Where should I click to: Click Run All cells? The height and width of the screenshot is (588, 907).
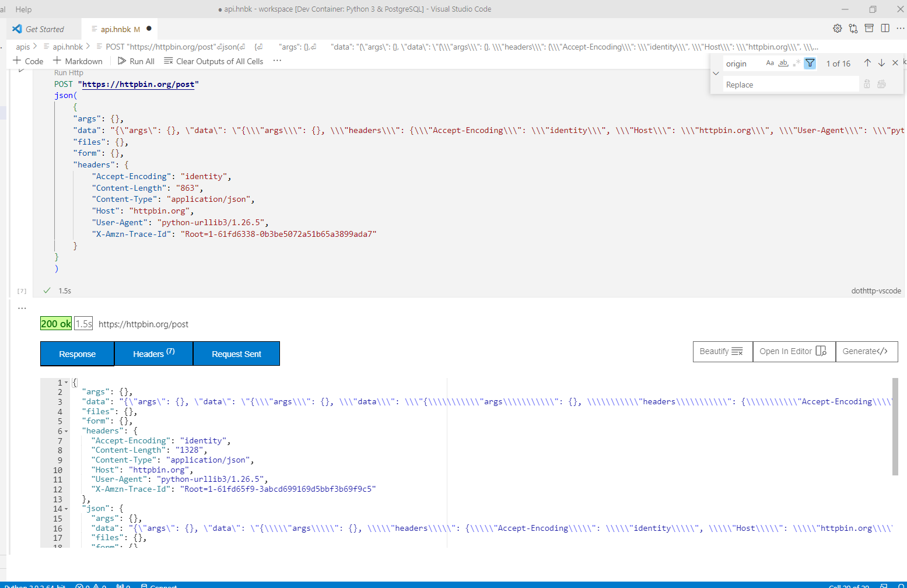click(136, 61)
